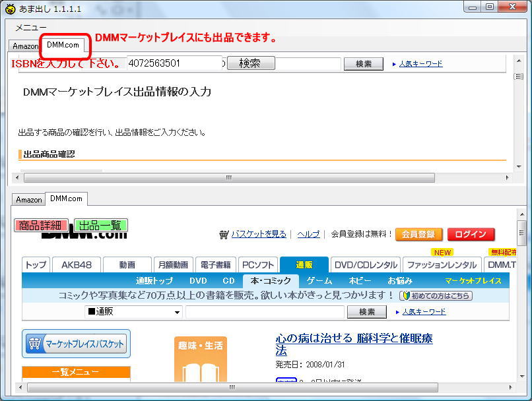532x401 pixels.
Task: Click CD in the blue submenu
Action: click(x=228, y=281)
